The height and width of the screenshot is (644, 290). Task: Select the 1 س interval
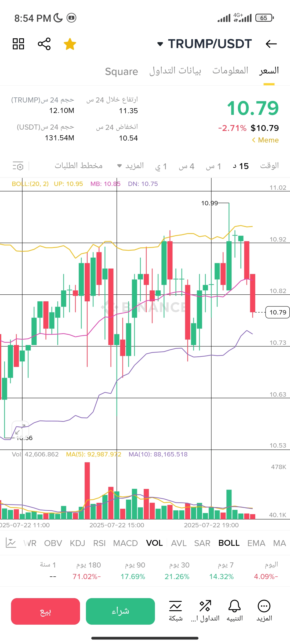click(x=213, y=166)
